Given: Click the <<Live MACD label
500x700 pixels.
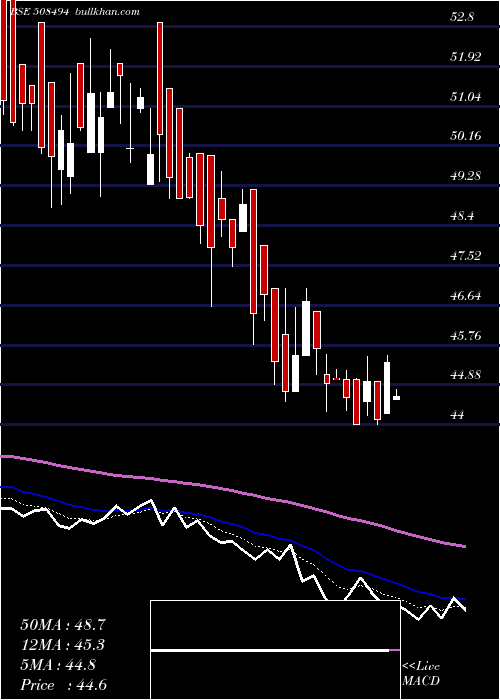Looking at the screenshot, I should (421, 674).
